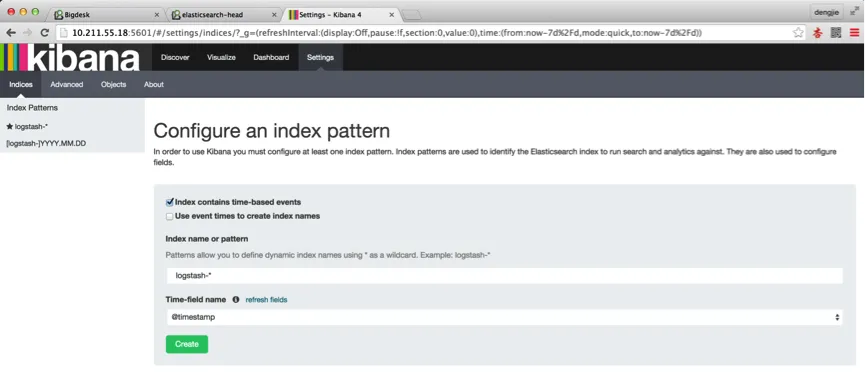The width and height of the screenshot is (865, 376).
Task: Click the QR code extension icon
Action: [x=836, y=33]
